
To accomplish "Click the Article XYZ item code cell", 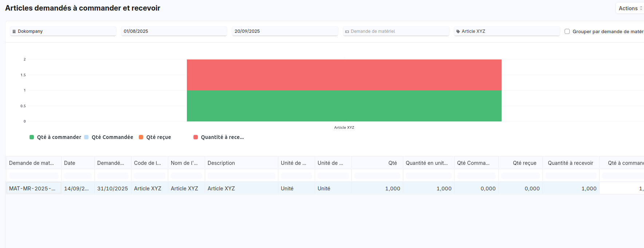I will coord(148,189).
